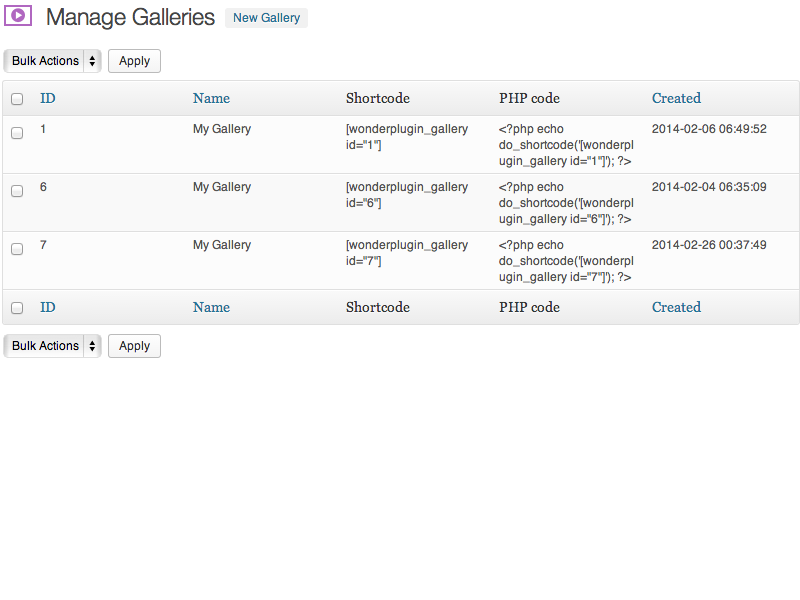Click My Gallery name in row ID 6
800x600 pixels.
tap(222, 187)
